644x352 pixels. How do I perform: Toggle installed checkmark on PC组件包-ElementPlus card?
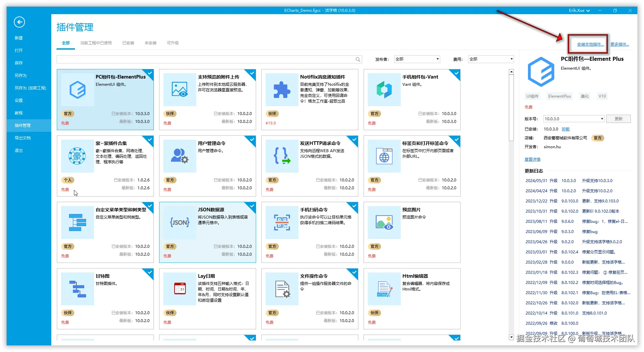tap(150, 73)
